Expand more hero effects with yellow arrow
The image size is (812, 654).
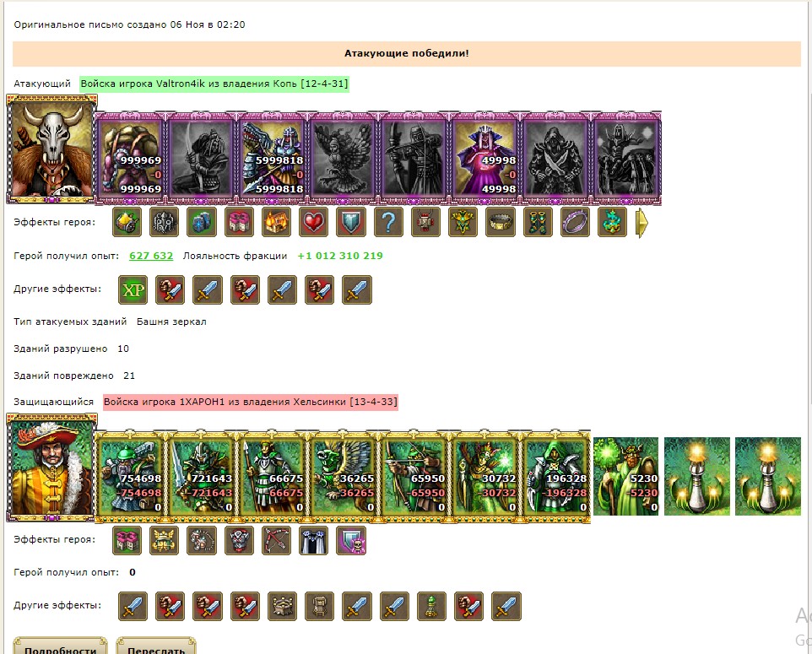coord(641,223)
